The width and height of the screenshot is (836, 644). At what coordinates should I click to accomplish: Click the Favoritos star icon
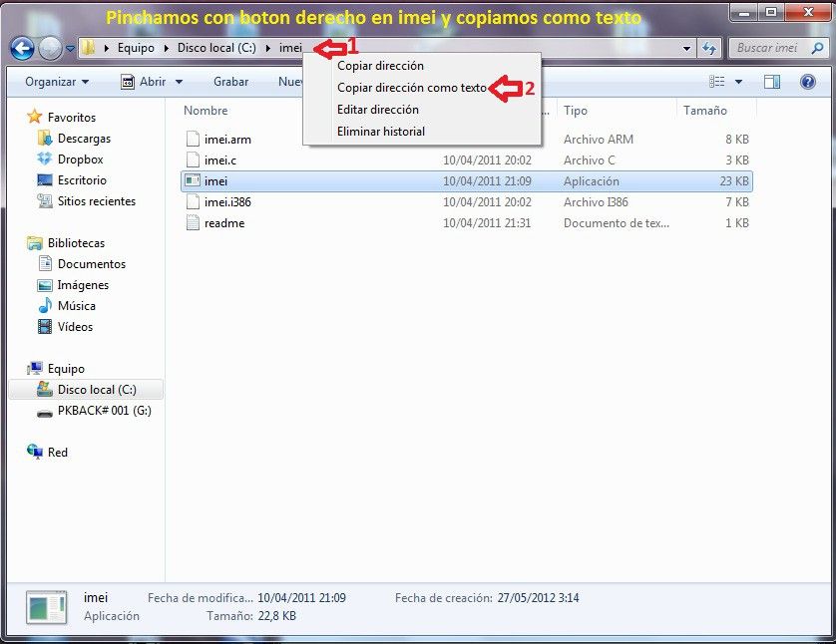[35, 116]
